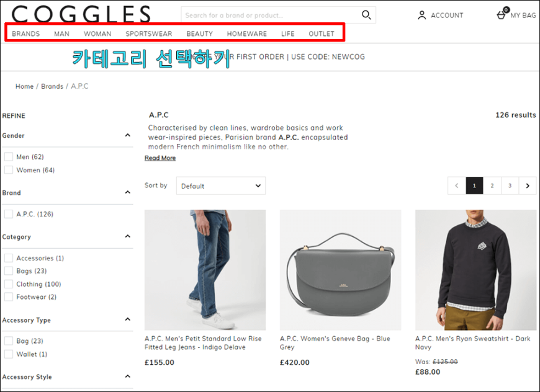Open the Outlet menu
This screenshot has height=392, width=540.
point(322,33)
